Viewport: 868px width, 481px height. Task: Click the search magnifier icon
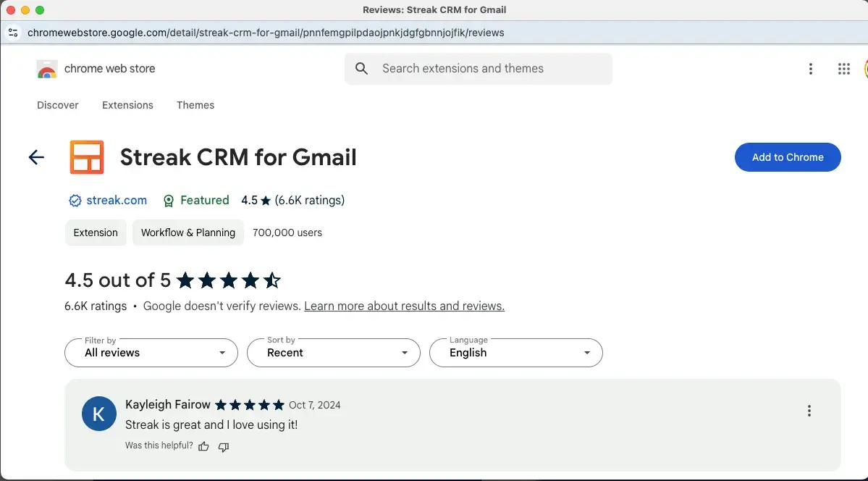[361, 69]
